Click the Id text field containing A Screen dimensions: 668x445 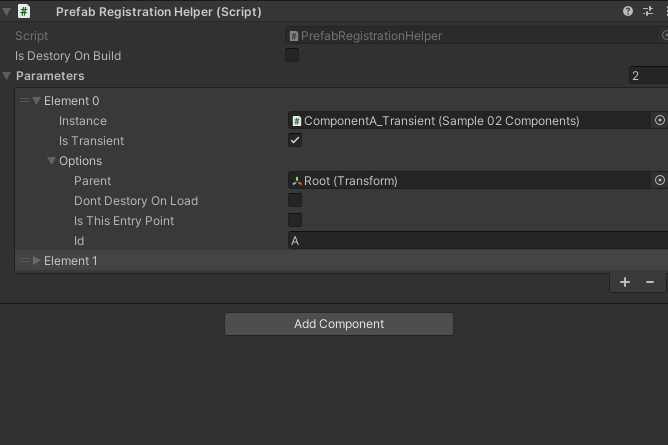[x=478, y=241]
